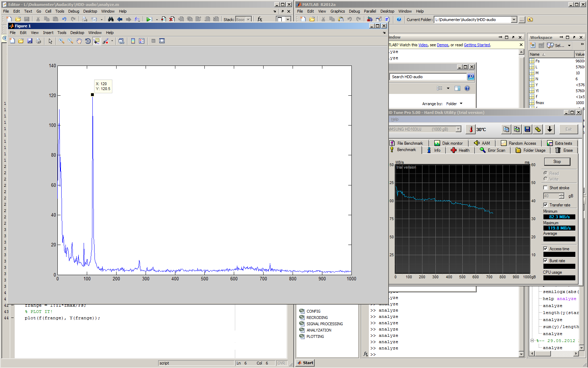588x368 pixels.
Task: Open the Tools menu in Figure 1
Action: (62, 33)
